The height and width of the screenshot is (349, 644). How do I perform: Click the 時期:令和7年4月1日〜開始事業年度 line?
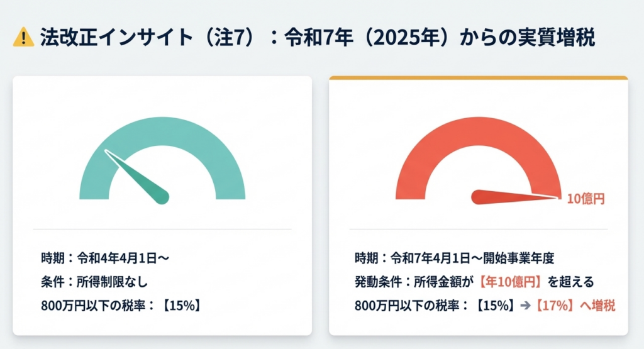click(453, 258)
